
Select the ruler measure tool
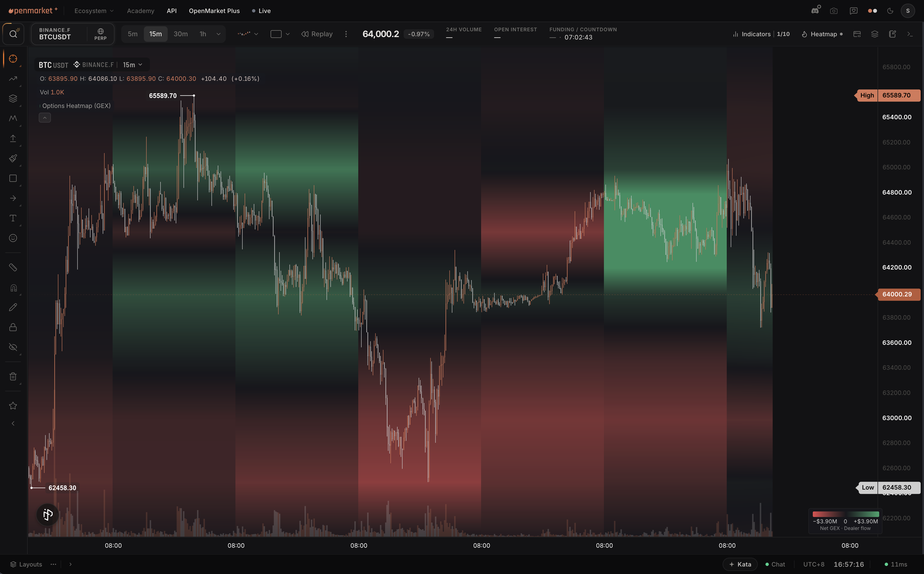pos(13,267)
